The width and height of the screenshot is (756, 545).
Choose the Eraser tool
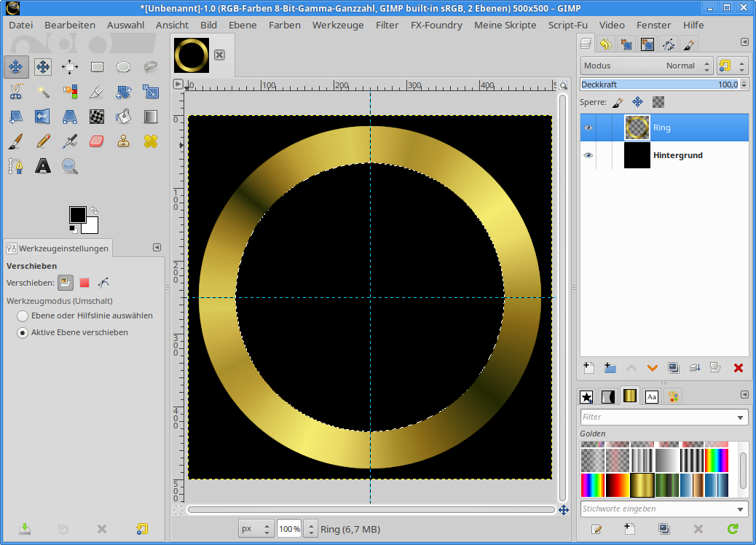pos(97,141)
